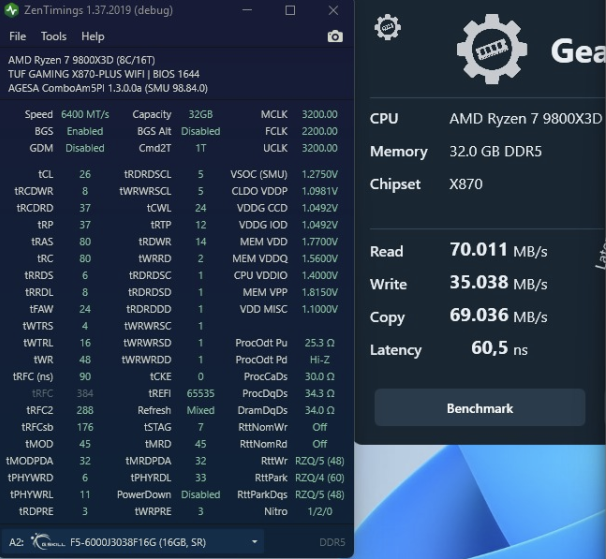Viewport: 606px width, 559px height.
Task: Close the ZenTimings window
Action: (x=333, y=10)
